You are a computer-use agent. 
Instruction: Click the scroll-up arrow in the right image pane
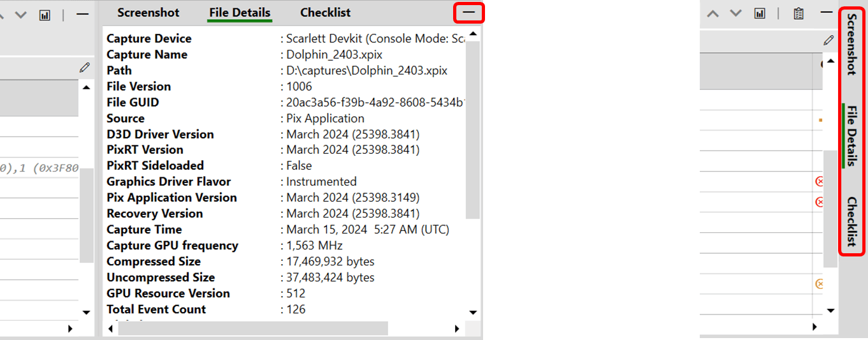click(830, 61)
